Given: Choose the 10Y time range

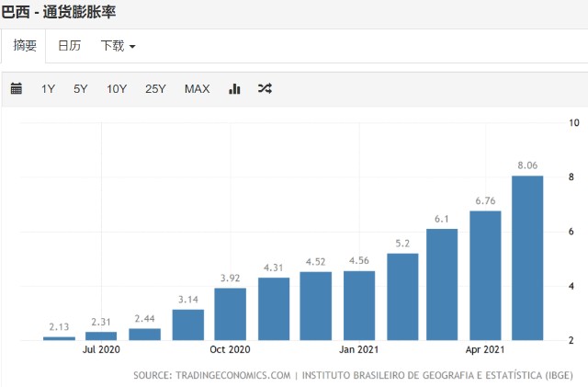Looking at the screenshot, I should [117, 89].
